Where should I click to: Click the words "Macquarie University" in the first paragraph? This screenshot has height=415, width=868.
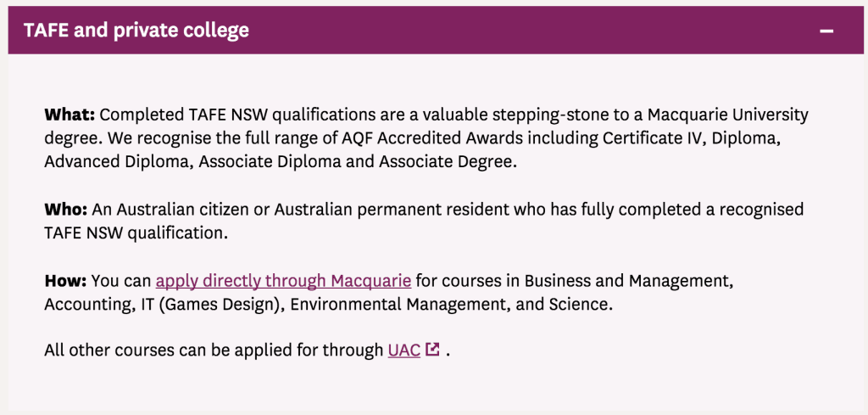click(x=725, y=115)
